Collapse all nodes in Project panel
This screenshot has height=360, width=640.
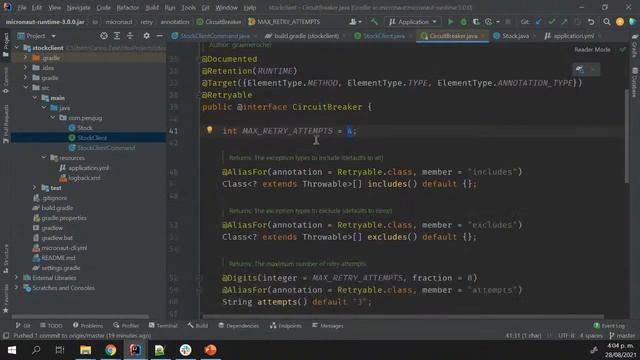(130, 36)
